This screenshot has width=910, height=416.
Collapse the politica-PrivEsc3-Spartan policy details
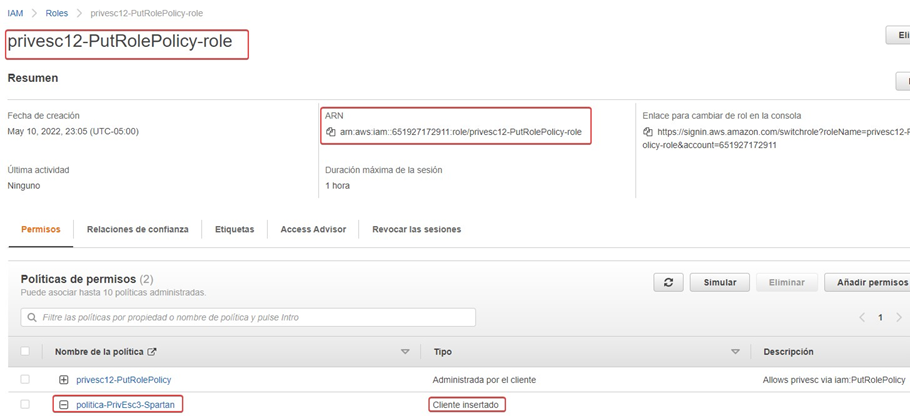(x=64, y=405)
